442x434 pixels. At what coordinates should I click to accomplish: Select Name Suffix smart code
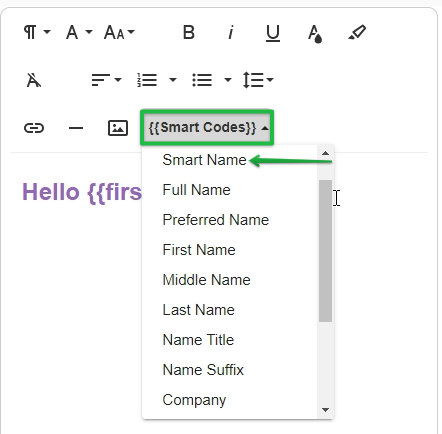(203, 370)
